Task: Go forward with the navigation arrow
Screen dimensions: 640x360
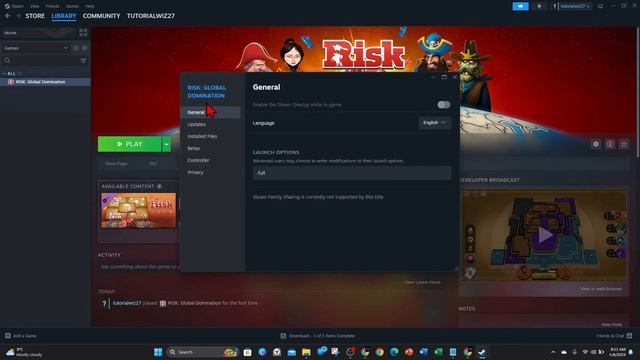Action: (18, 16)
